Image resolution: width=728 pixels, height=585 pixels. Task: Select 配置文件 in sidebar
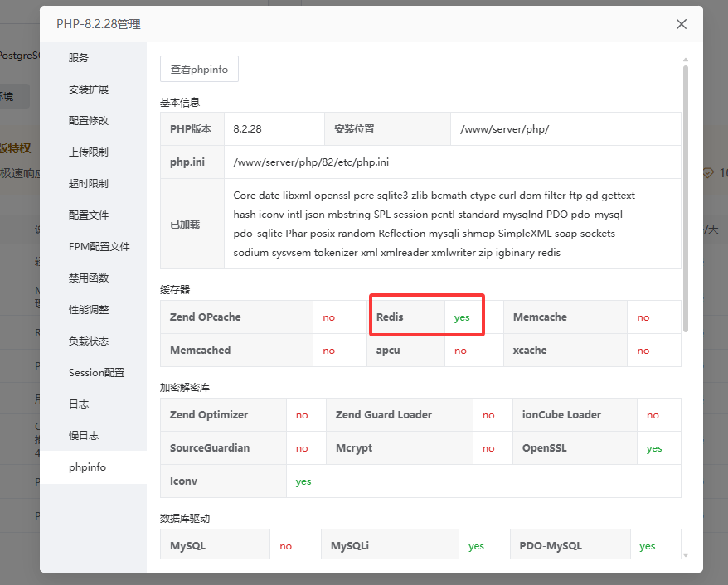pyautogui.click(x=88, y=215)
